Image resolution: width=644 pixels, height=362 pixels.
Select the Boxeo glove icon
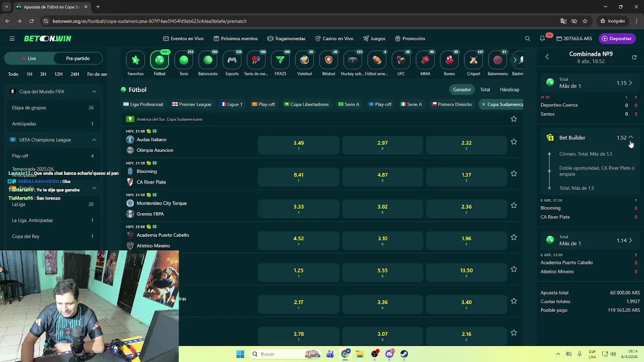click(449, 60)
